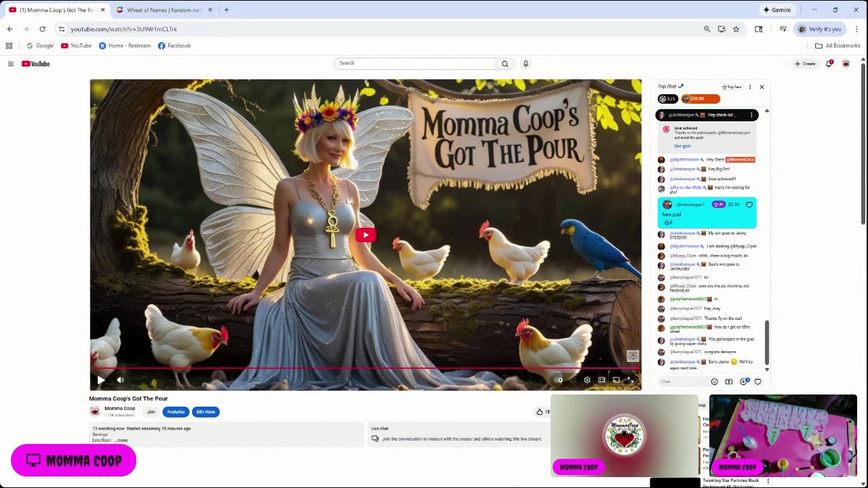Open YouTube notifications bell
The width and height of the screenshot is (868, 488).
tap(829, 64)
